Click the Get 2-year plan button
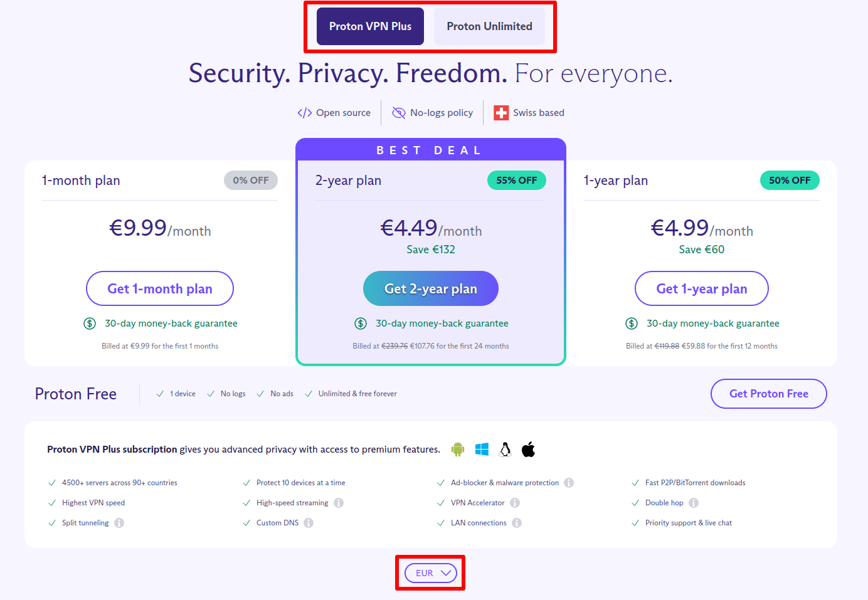This screenshot has width=868, height=600. tap(430, 288)
